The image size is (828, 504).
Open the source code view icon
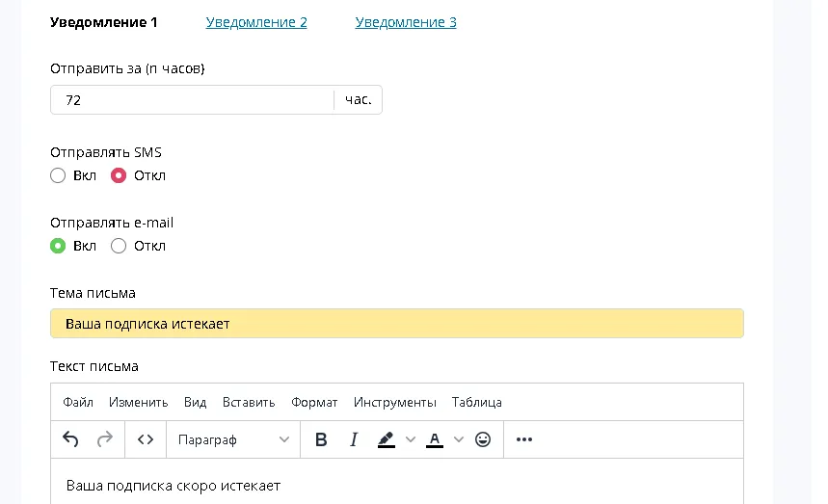(x=146, y=439)
